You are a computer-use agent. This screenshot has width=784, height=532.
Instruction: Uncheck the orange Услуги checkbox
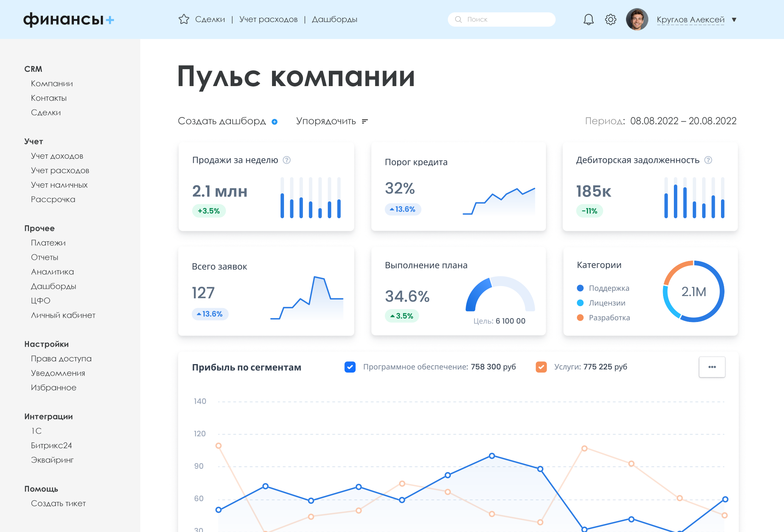point(541,367)
